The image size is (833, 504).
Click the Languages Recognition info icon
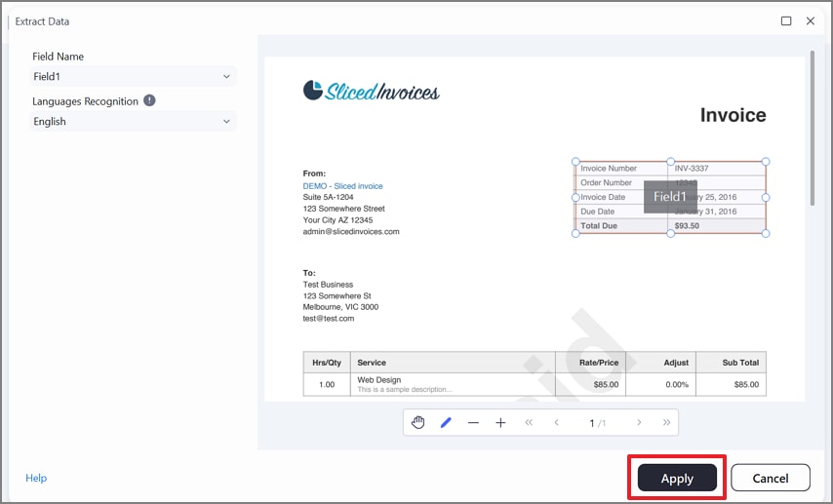[x=150, y=100]
